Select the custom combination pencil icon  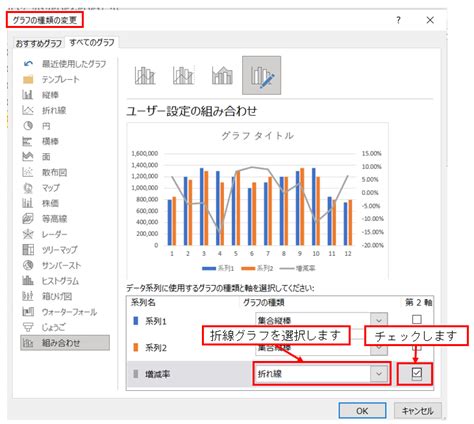point(262,75)
